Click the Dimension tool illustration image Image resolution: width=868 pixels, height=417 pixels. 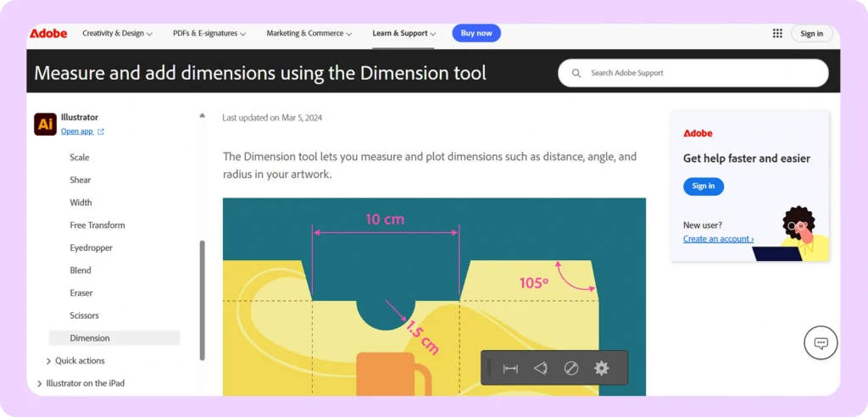click(x=434, y=297)
